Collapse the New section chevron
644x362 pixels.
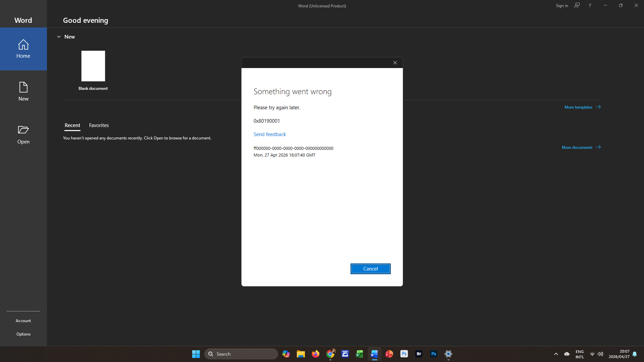click(59, 37)
